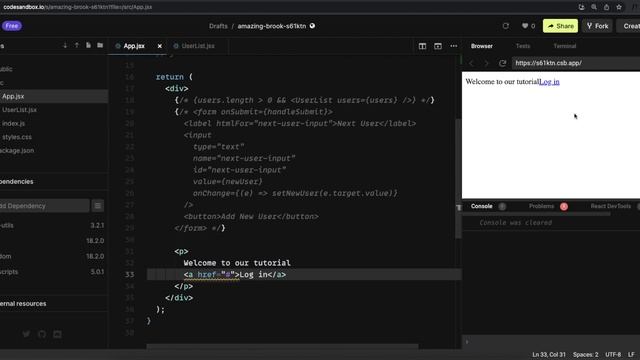Open package.json in the file tree
Screen dimensions: 640x360
click(x=54, y=150)
